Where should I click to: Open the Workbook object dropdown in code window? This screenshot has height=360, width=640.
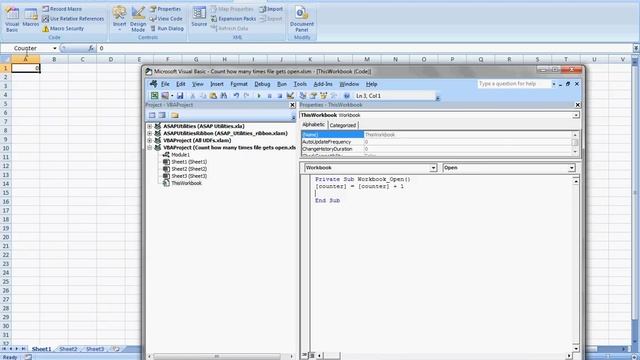pyautogui.click(x=433, y=168)
